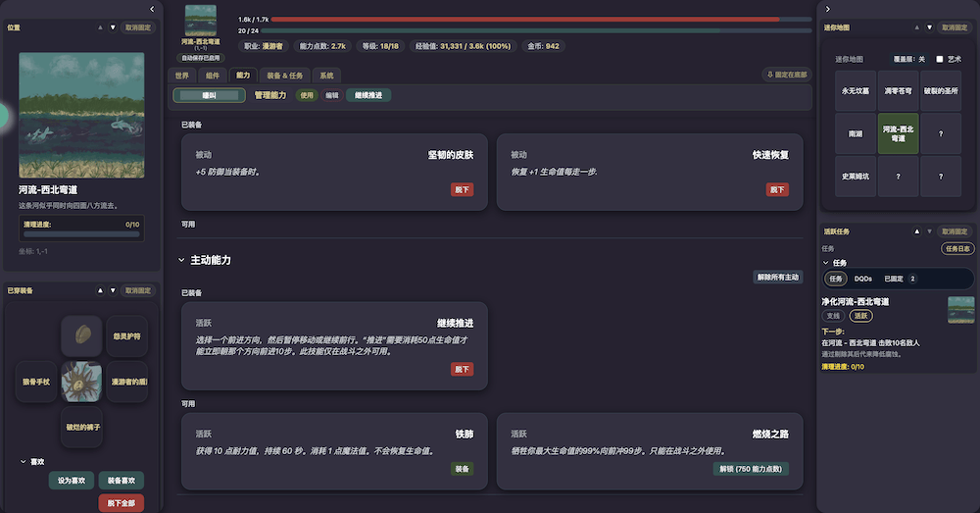Toggle the 覆盖层: 关 overlay switch

(x=907, y=60)
